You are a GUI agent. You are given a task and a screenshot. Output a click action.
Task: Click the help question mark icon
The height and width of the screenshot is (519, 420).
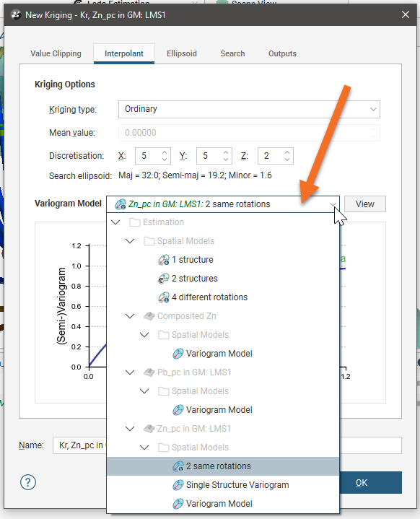[x=28, y=483]
